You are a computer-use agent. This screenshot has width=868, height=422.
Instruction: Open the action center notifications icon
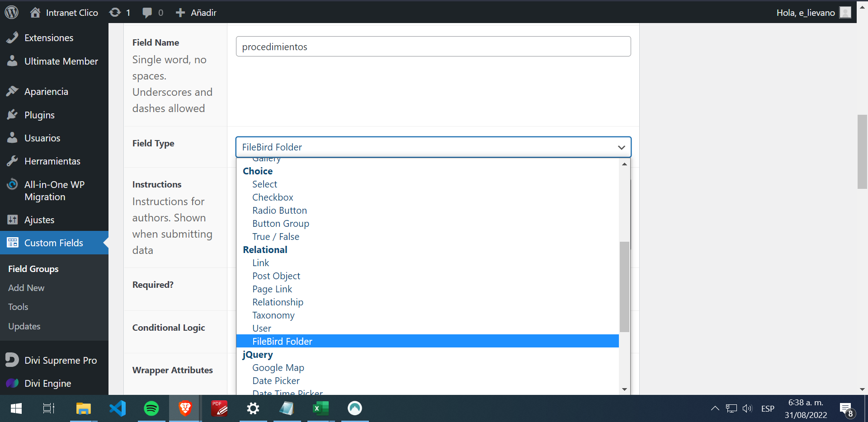click(846, 409)
